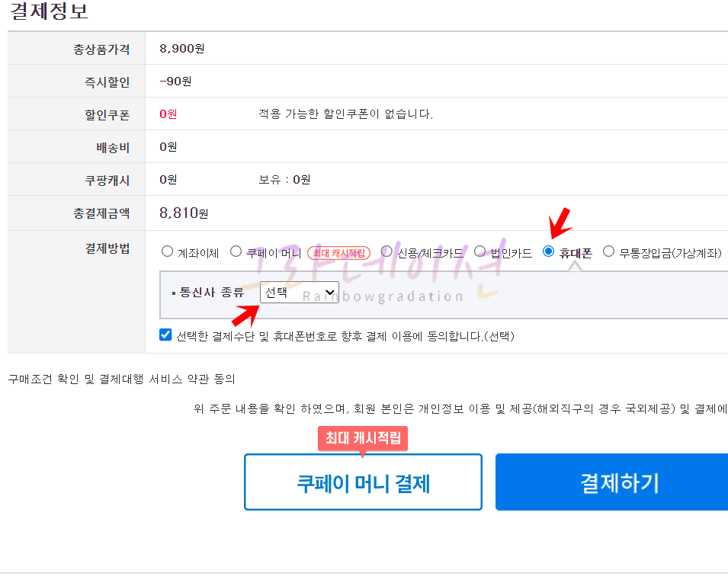The width and height of the screenshot is (728, 586).
Task: Click the 결제방법 row label
Action: coord(107,248)
